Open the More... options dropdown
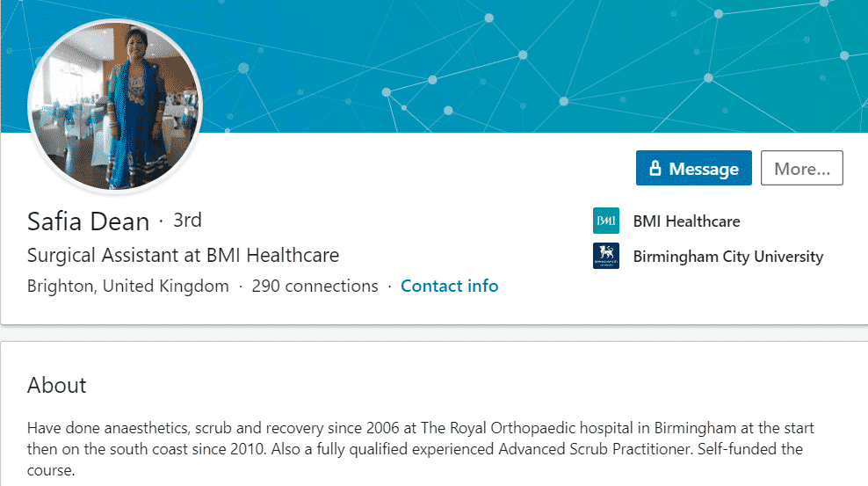Screen dimensions: 868x486 (801, 168)
